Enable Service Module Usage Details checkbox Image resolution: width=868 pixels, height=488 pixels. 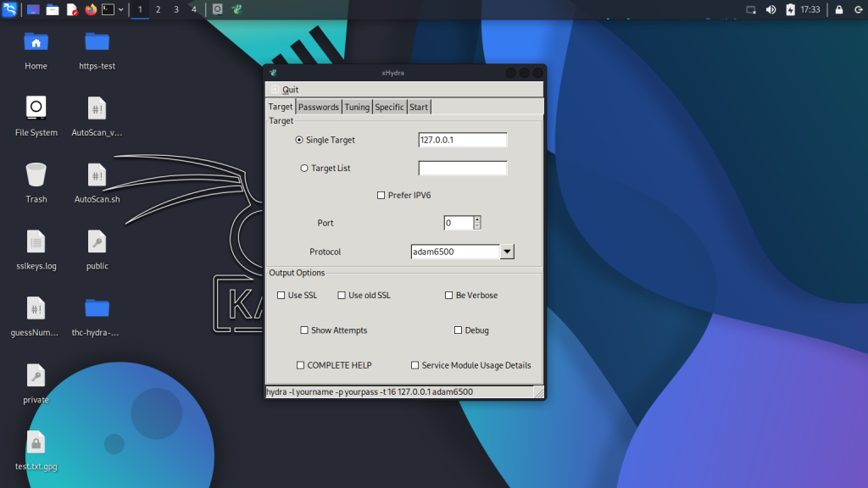(415, 365)
